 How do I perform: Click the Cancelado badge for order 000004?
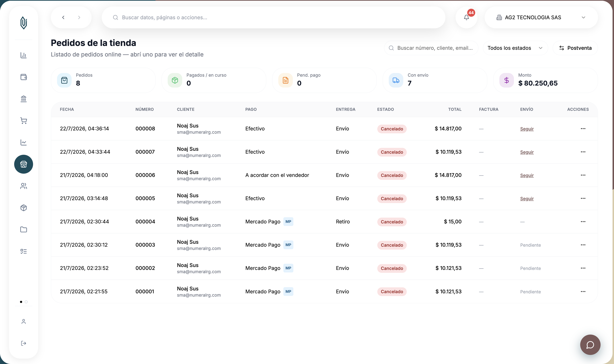[x=392, y=222]
